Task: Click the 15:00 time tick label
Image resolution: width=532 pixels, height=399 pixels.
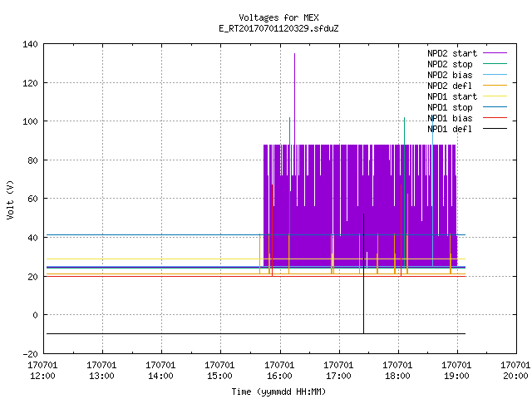Action: point(219,376)
